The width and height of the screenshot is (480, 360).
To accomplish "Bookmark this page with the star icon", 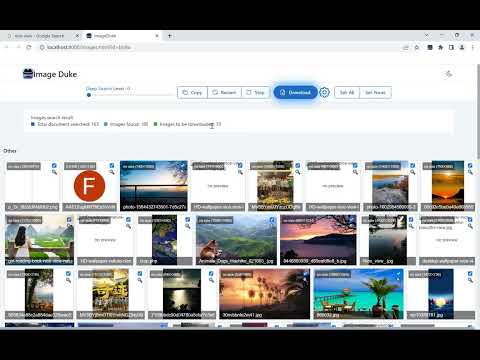I will coord(417,47).
